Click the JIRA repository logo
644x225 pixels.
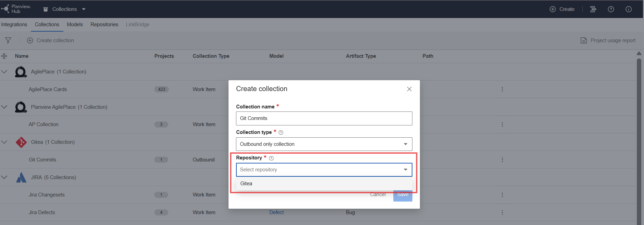(x=21, y=177)
